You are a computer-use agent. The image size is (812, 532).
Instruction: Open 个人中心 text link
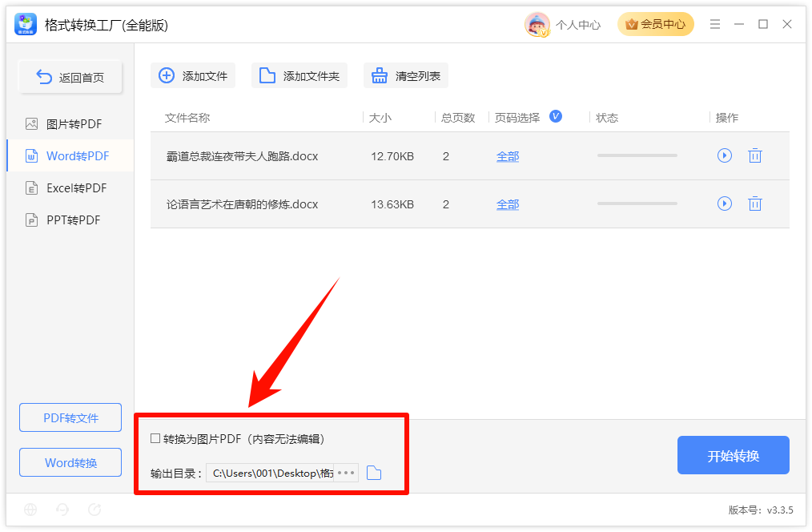[x=578, y=25]
